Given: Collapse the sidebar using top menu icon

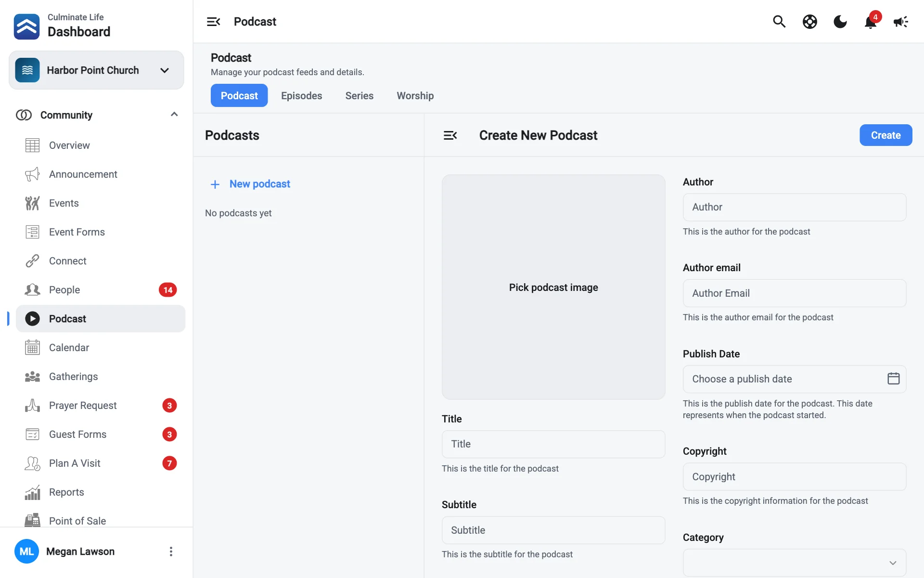Looking at the screenshot, I should click(213, 22).
